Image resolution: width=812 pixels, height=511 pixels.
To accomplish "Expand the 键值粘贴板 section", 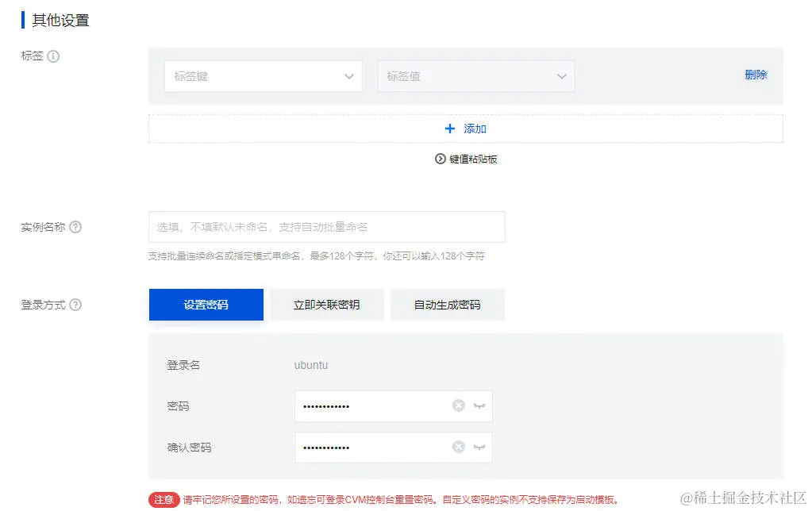I will 465,159.
